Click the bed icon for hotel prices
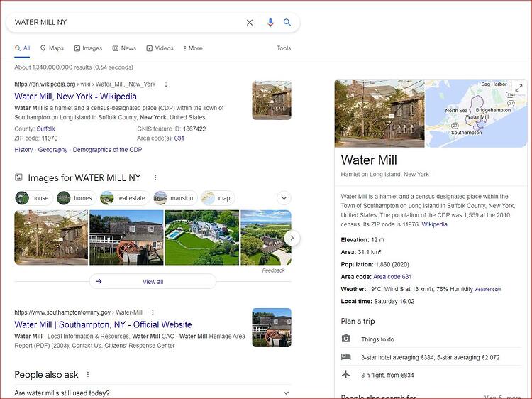 coord(345,357)
